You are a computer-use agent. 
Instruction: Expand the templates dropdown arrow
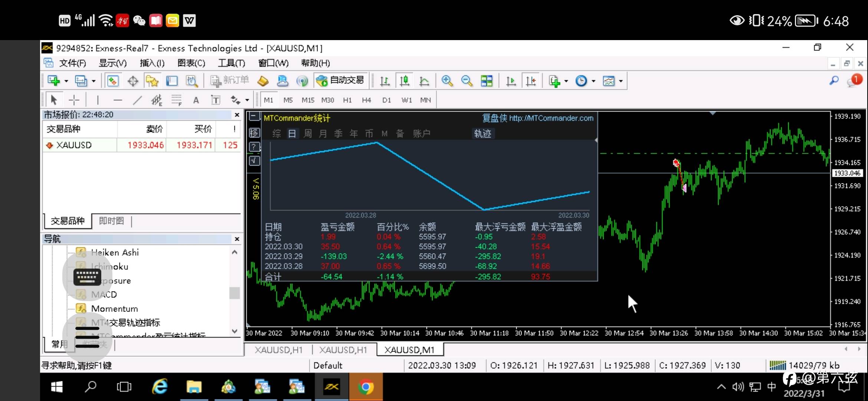(621, 81)
